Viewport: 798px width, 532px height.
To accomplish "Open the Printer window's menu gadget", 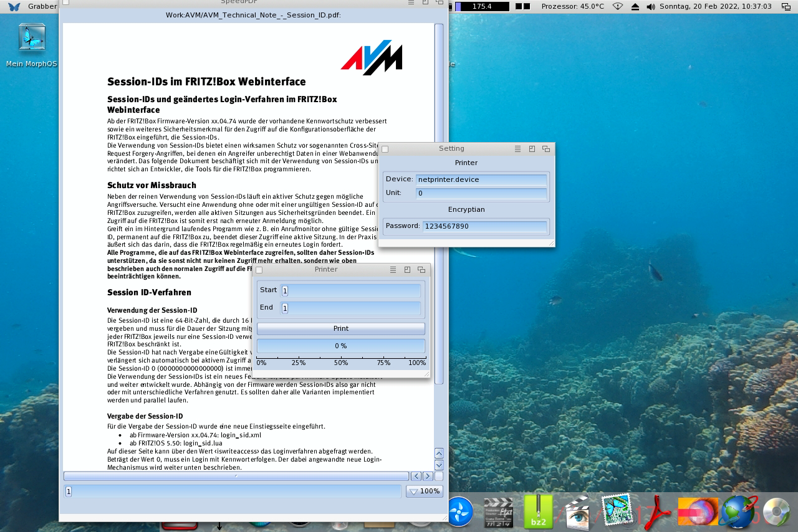I will [x=393, y=270].
